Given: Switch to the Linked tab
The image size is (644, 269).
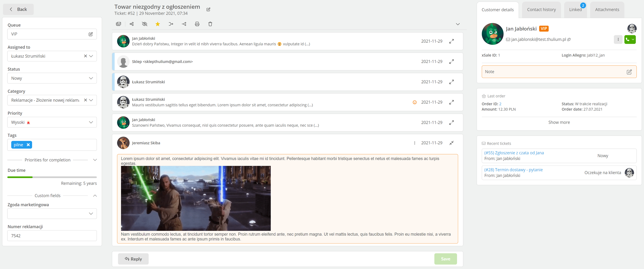Looking at the screenshot, I should [x=575, y=10].
